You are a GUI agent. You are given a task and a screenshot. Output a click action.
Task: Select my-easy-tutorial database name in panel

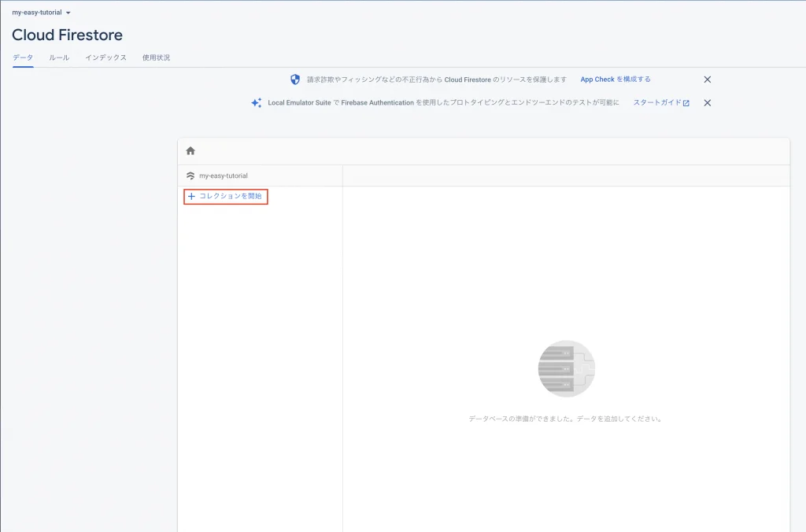click(223, 175)
